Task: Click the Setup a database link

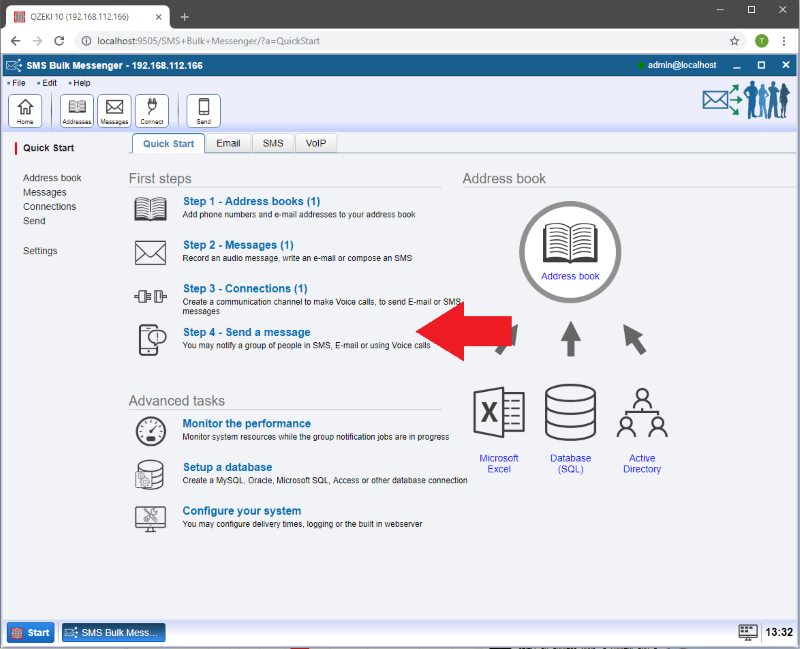Action: point(227,467)
